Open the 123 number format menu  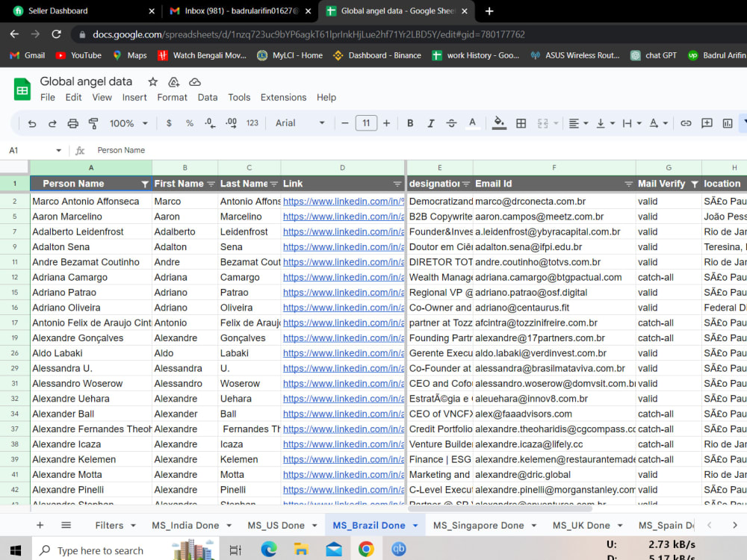point(252,123)
